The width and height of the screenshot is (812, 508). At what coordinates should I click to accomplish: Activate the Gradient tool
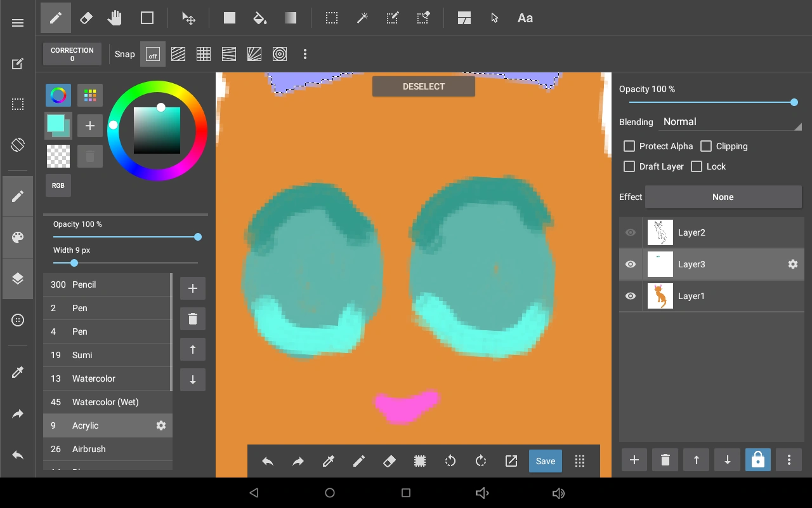point(290,18)
